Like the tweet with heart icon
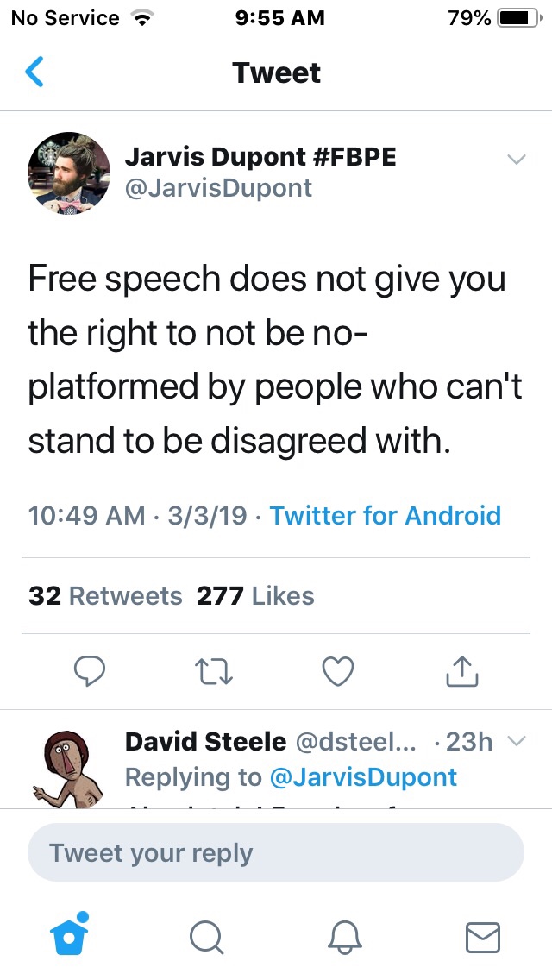This screenshot has height=980, width=552. coord(338,670)
